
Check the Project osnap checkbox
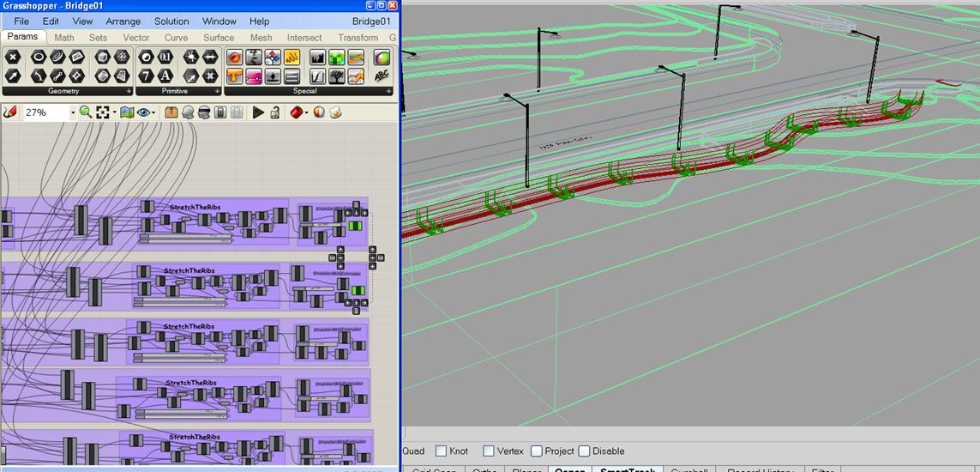tap(536, 451)
